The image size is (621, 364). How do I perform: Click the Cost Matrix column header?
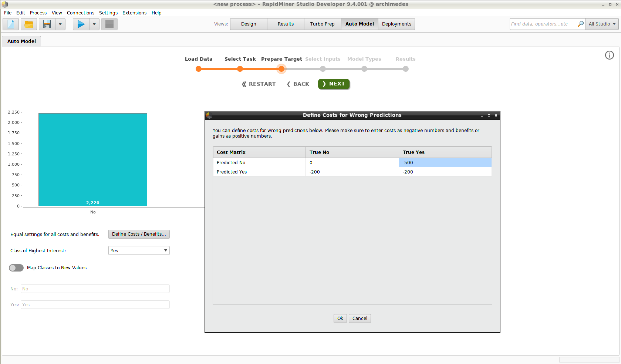click(259, 152)
